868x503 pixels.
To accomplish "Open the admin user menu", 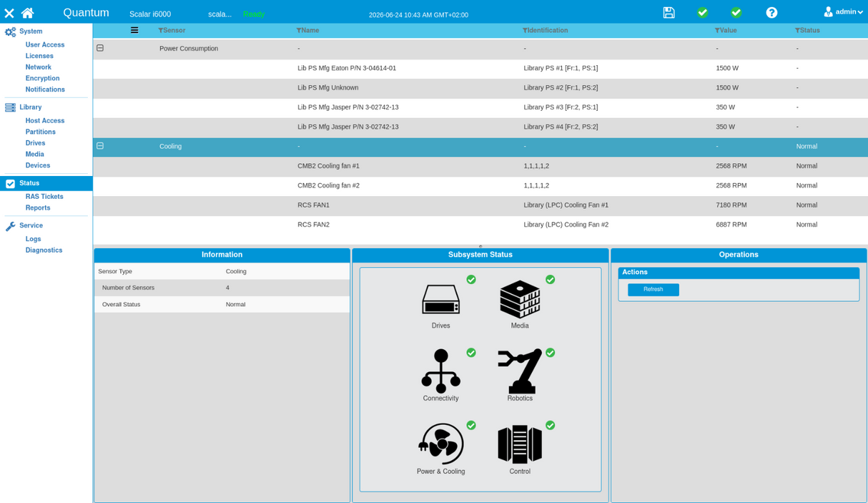I will click(x=843, y=11).
